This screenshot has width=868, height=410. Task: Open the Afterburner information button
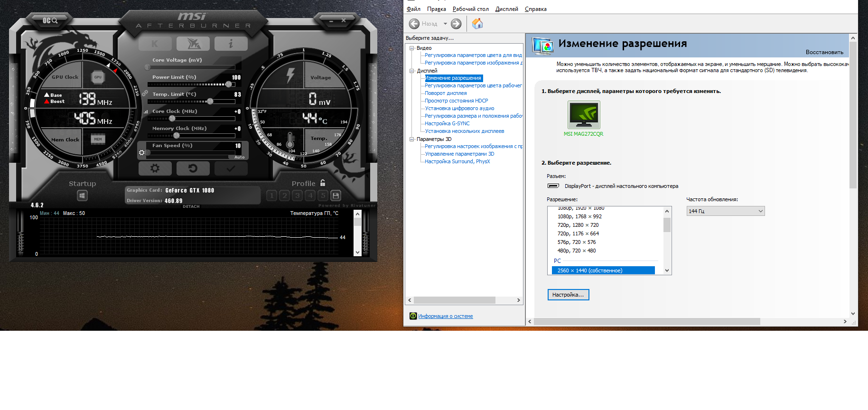[x=231, y=44]
